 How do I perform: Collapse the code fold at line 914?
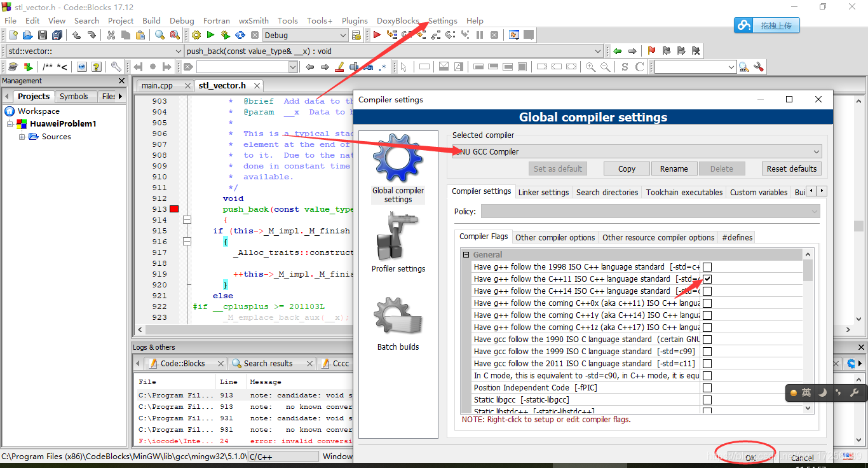[x=187, y=220]
